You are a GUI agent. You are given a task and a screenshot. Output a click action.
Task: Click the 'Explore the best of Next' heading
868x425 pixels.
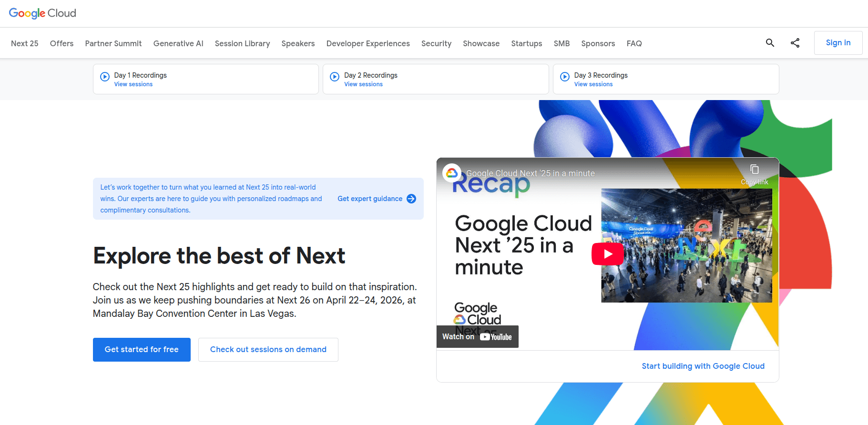click(x=219, y=256)
